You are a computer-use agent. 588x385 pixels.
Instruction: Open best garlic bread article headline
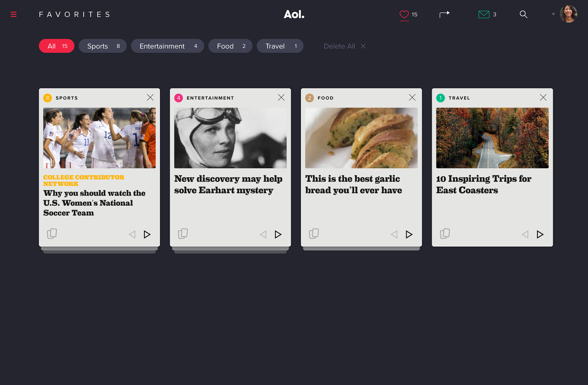tap(353, 185)
